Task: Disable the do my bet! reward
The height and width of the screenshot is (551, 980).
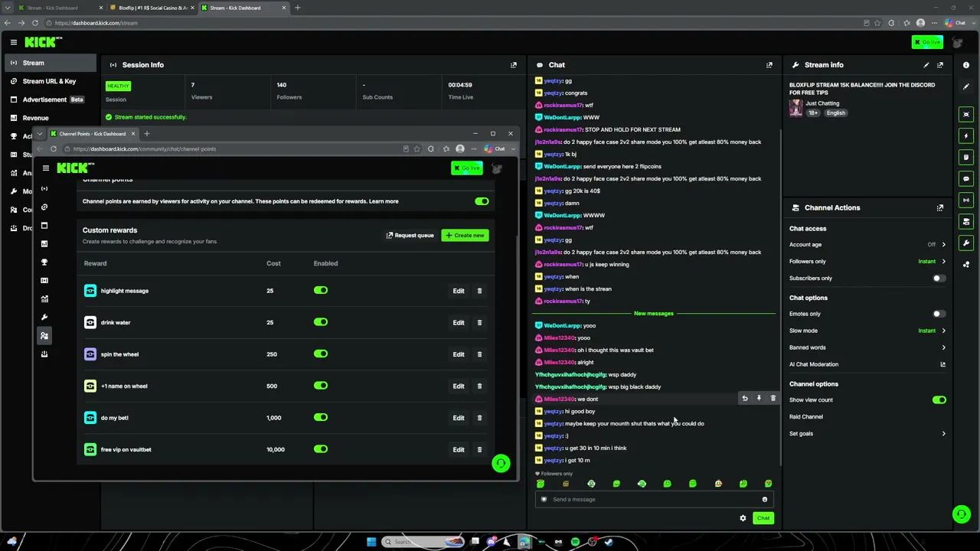Action: point(321,418)
